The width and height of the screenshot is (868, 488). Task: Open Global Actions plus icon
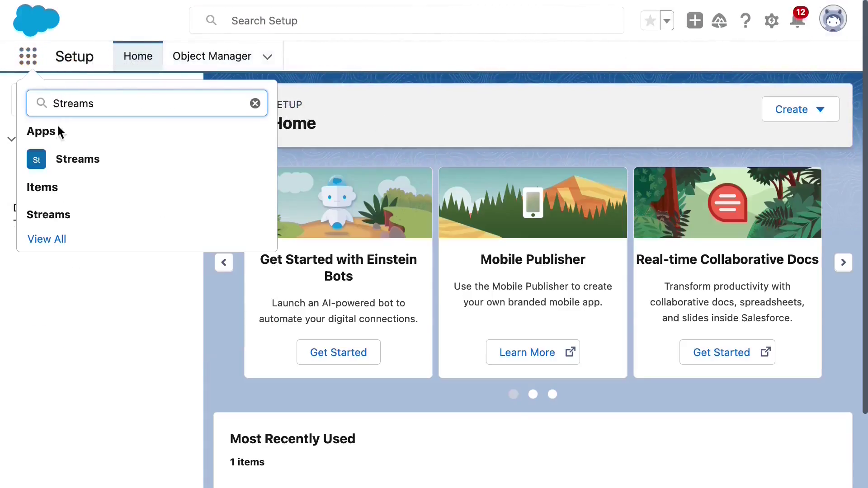tap(694, 20)
